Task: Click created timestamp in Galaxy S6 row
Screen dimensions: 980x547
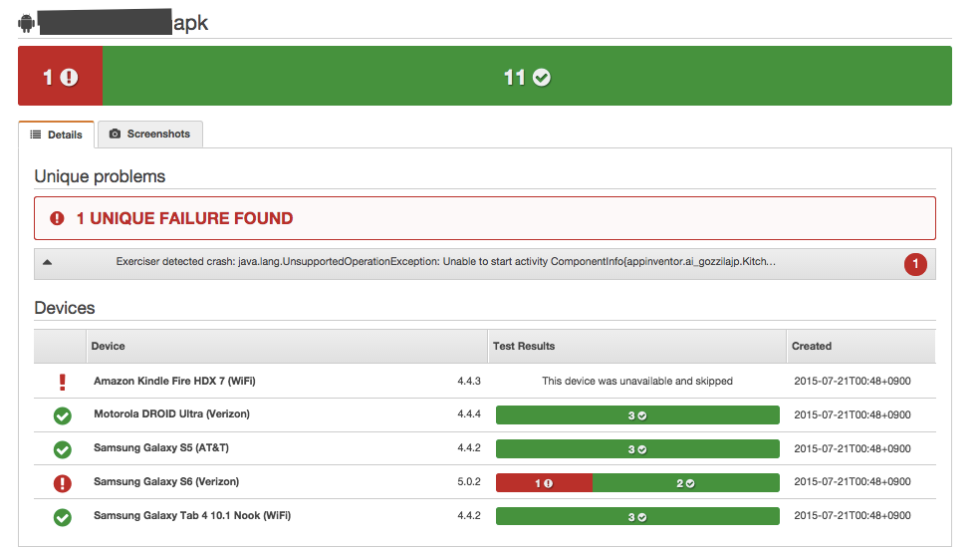Action: (852, 481)
